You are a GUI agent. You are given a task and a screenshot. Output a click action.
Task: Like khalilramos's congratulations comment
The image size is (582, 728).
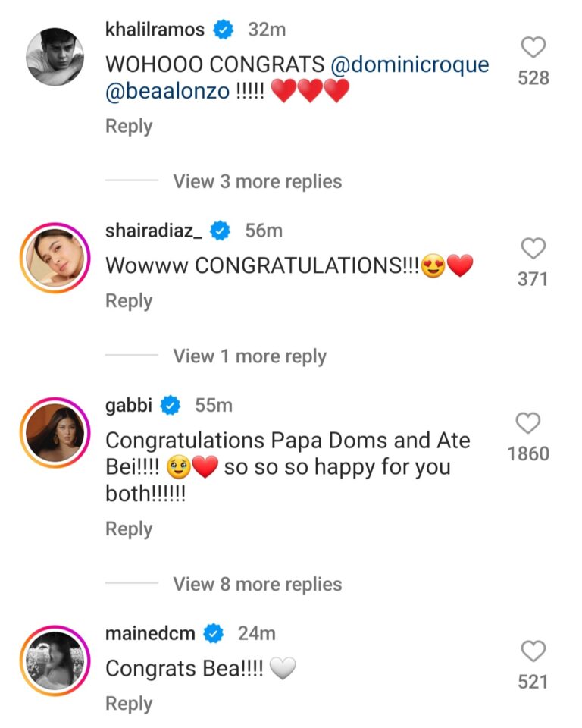(533, 47)
